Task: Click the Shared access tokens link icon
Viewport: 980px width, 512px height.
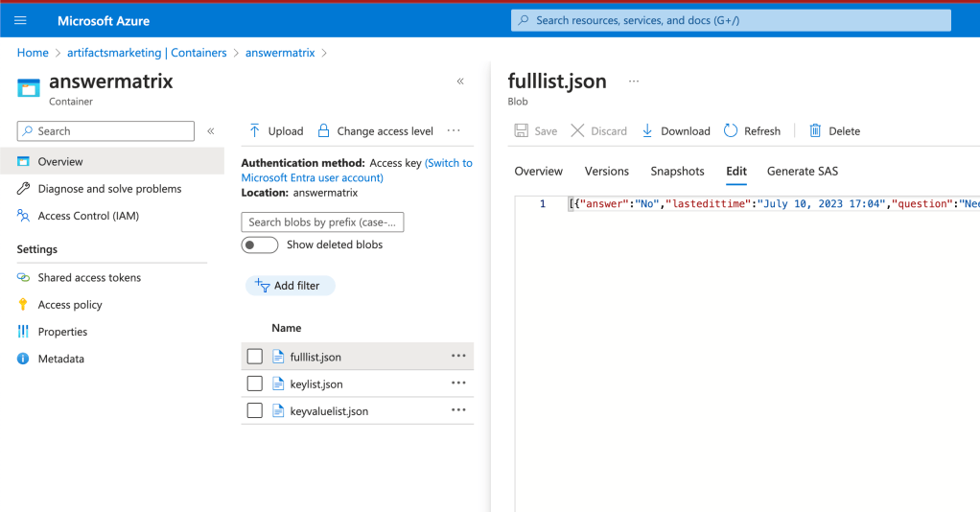Action: pos(23,277)
